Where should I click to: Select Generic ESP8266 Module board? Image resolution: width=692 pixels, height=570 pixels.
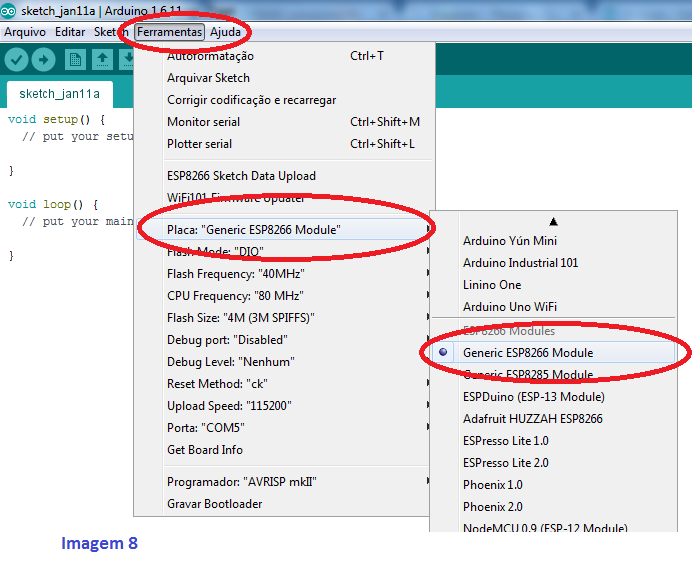tap(553, 352)
